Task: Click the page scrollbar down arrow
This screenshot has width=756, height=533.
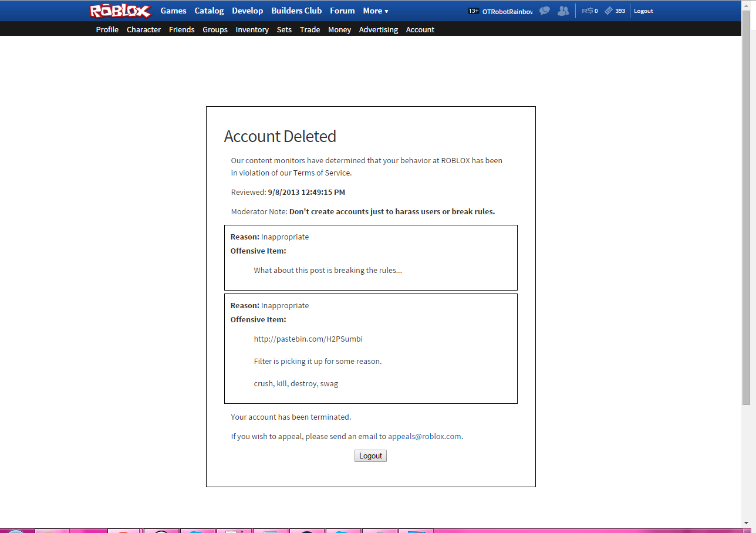Action: coord(746,522)
